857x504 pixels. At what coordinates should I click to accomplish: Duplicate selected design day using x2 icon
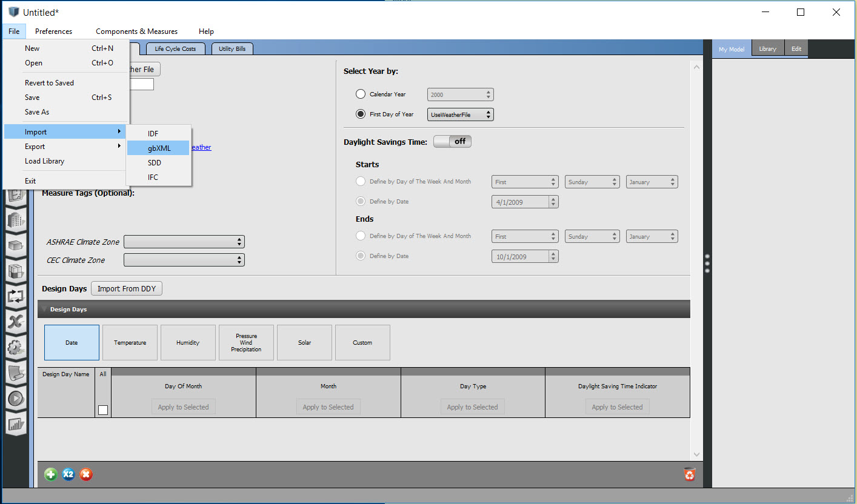(68, 474)
